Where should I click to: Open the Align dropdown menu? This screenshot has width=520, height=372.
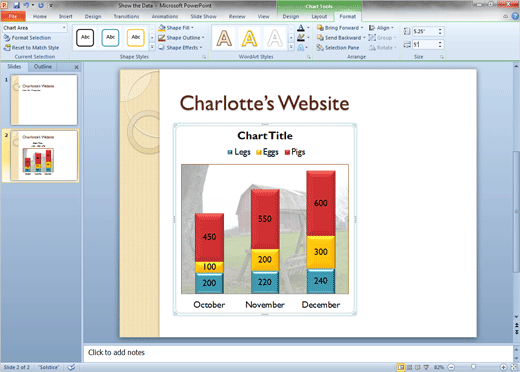point(381,28)
